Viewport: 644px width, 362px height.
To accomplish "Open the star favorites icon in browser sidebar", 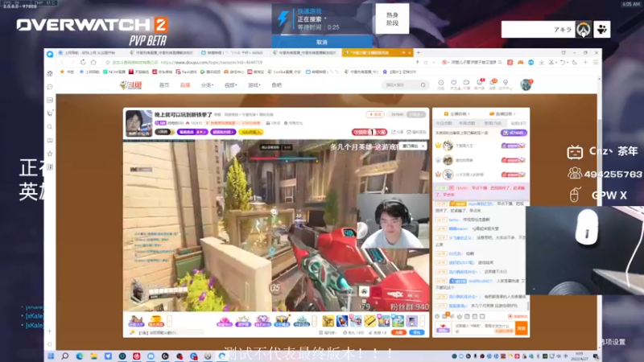I will point(50,154).
